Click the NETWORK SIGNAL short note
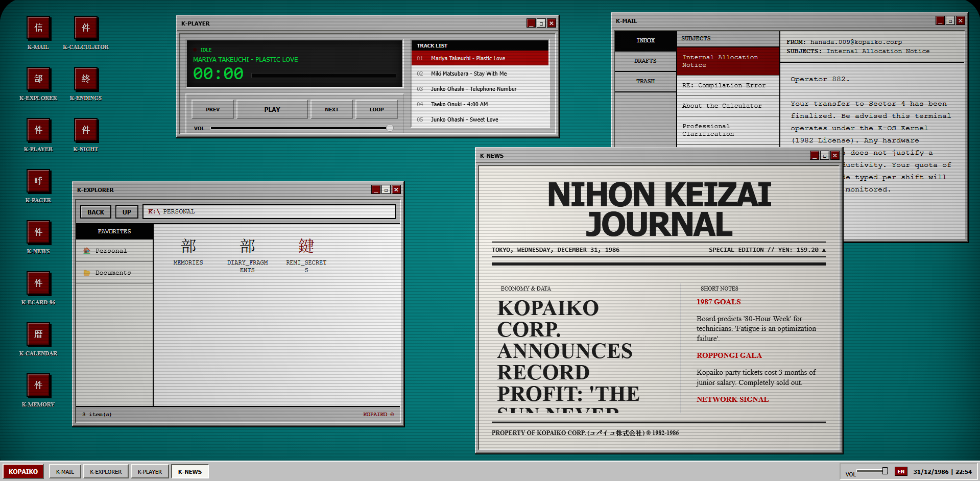 click(732, 399)
